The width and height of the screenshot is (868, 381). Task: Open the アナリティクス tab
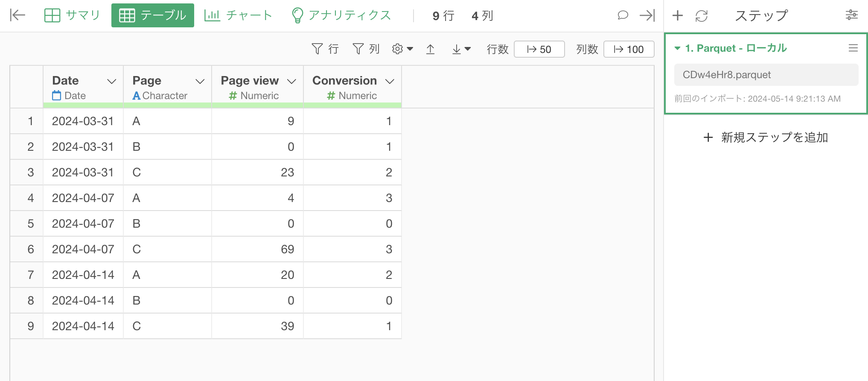pyautogui.click(x=341, y=15)
